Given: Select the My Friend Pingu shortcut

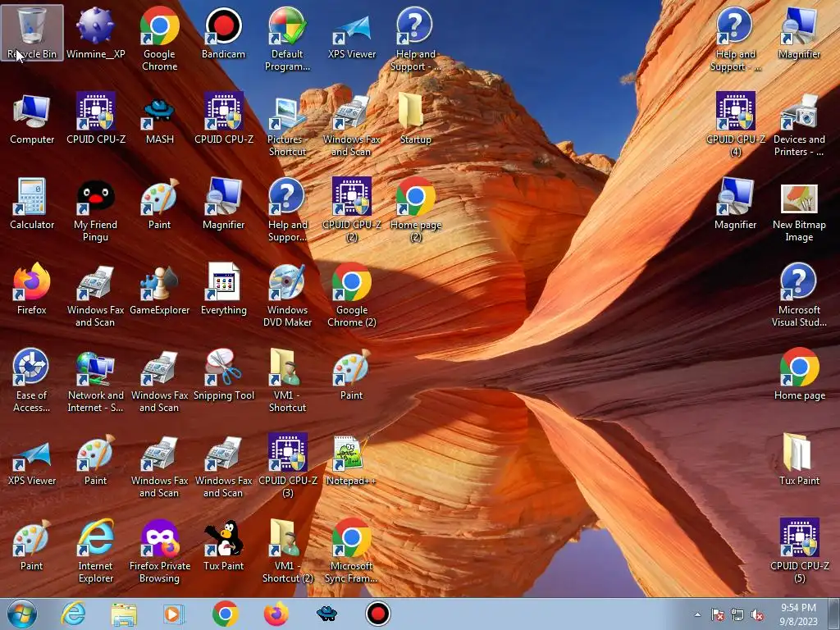Looking at the screenshot, I should pos(95,210).
